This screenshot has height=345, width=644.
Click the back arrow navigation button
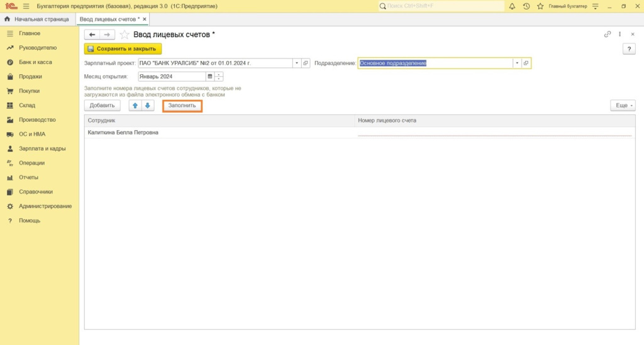tap(92, 35)
